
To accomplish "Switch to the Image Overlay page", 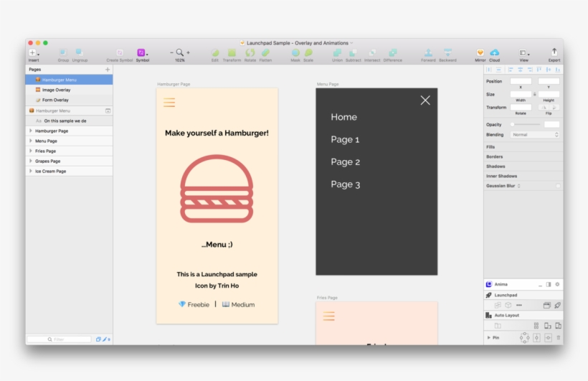I will coord(69,90).
